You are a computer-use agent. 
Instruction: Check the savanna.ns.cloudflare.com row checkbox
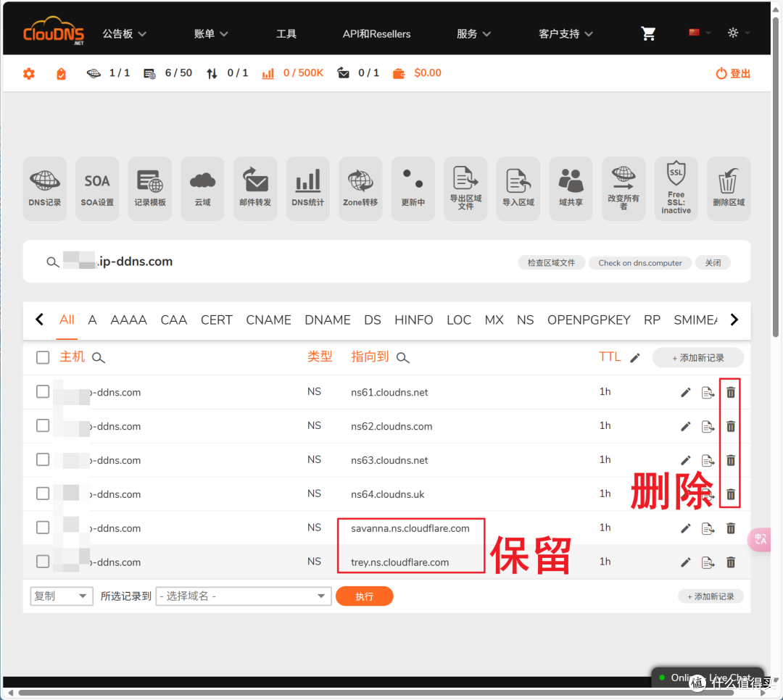coord(43,528)
